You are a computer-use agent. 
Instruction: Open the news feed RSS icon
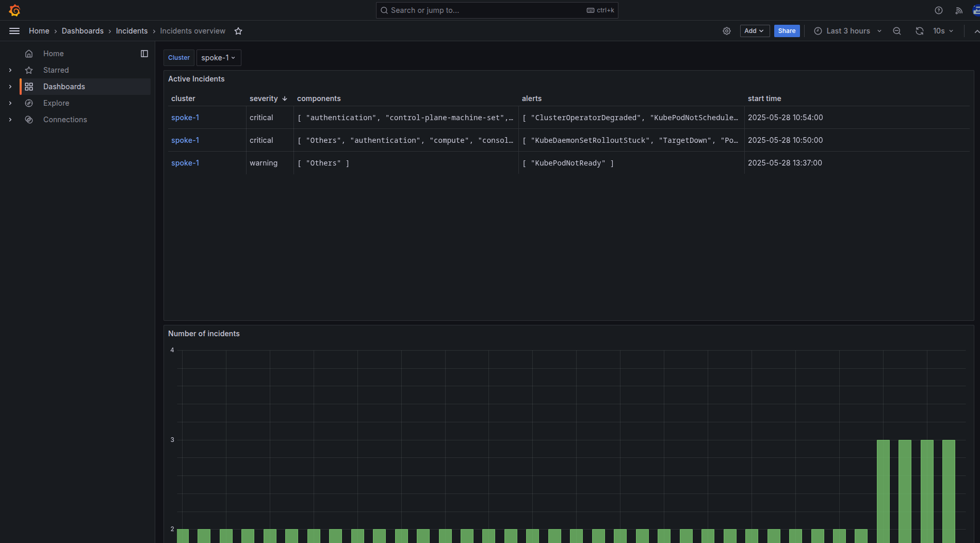pyautogui.click(x=959, y=10)
